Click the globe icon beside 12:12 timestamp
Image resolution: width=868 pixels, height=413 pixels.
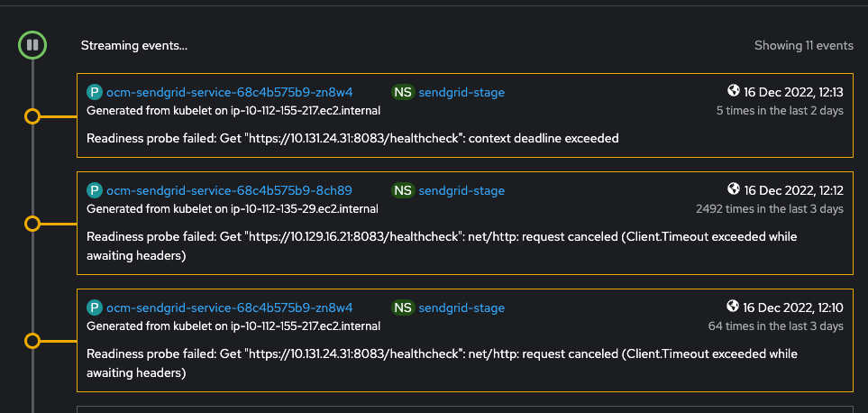pyautogui.click(x=734, y=190)
